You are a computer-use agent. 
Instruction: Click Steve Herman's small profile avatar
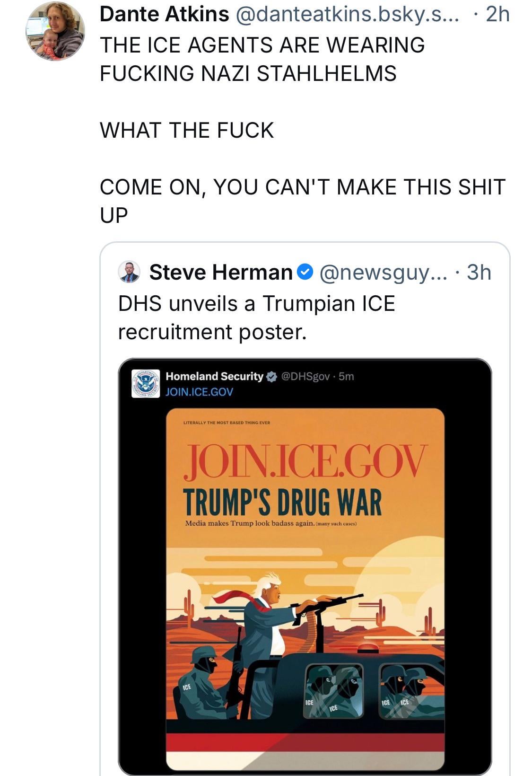click(x=129, y=272)
